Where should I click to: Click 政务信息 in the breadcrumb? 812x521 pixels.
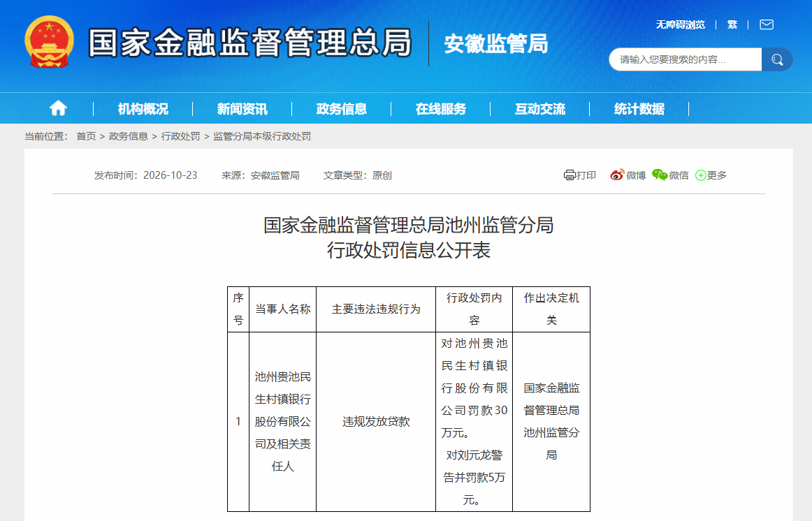click(129, 136)
